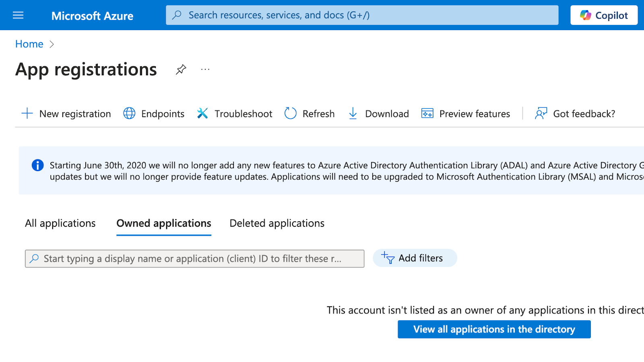Pin App registrations page

[181, 70]
